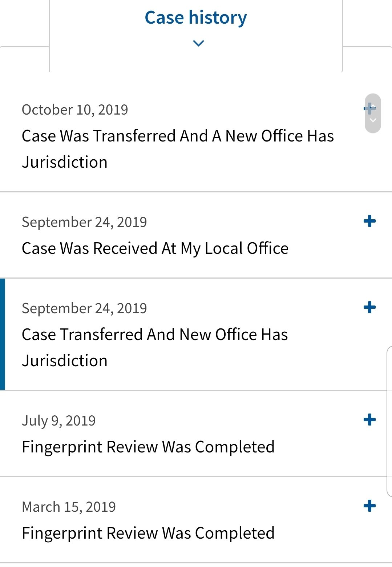Collapse the chevron under Case history
Image resolution: width=392 pixels, height=567 pixels.
click(198, 43)
